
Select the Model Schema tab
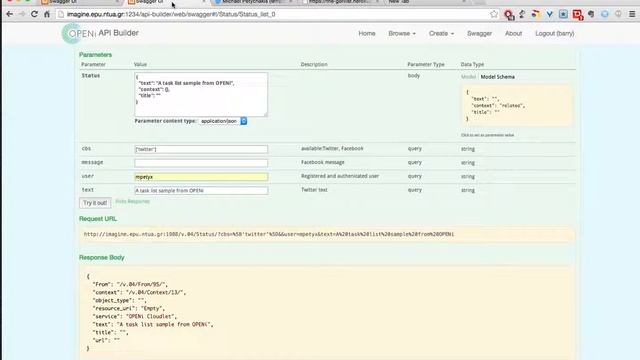498,77
